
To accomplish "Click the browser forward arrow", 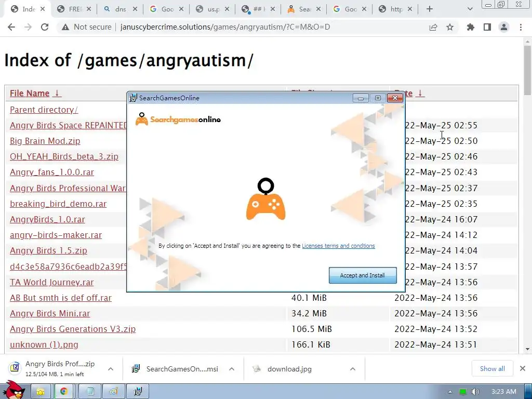I will click(28, 27).
